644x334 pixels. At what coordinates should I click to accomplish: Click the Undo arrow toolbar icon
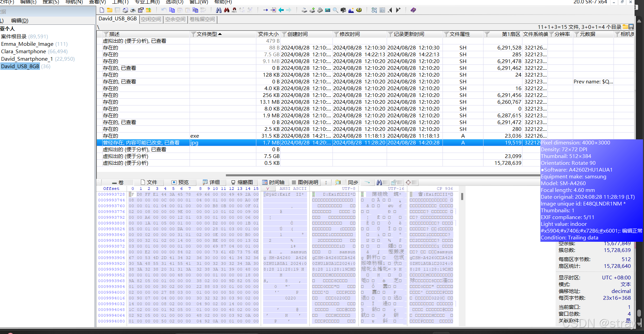[x=164, y=10]
